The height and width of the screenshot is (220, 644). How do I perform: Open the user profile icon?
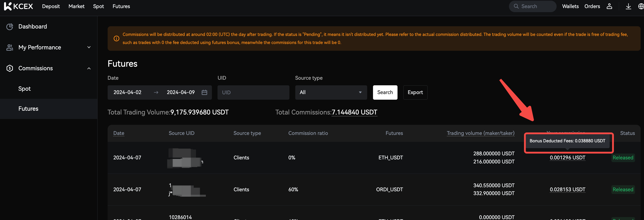tap(609, 6)
